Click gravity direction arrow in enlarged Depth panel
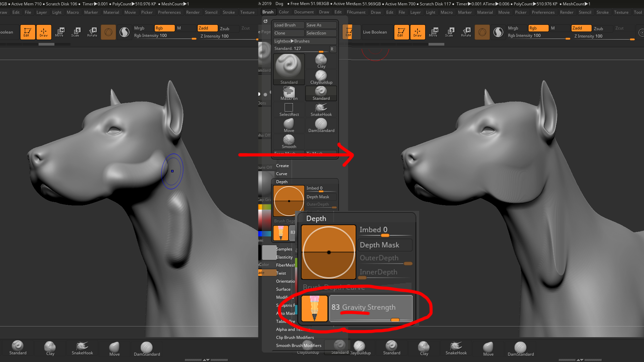The width and height of the screenshot is (644, 362). [314, 308]
